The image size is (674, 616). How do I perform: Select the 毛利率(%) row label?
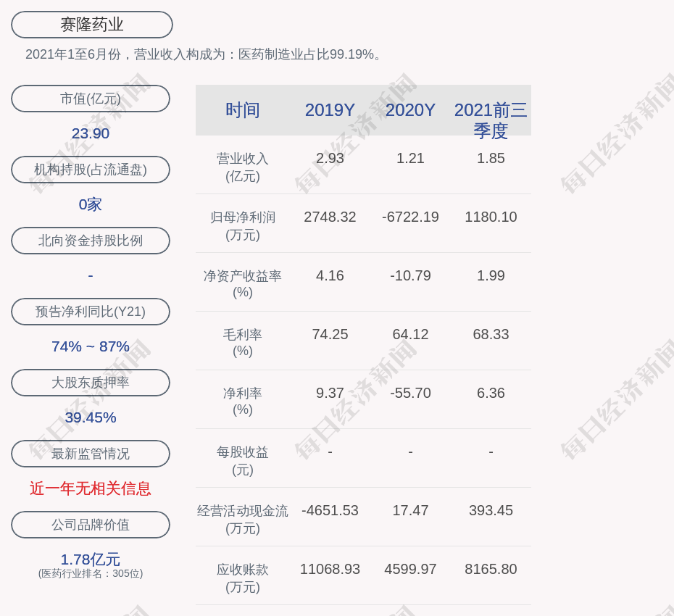pos(243,343)
